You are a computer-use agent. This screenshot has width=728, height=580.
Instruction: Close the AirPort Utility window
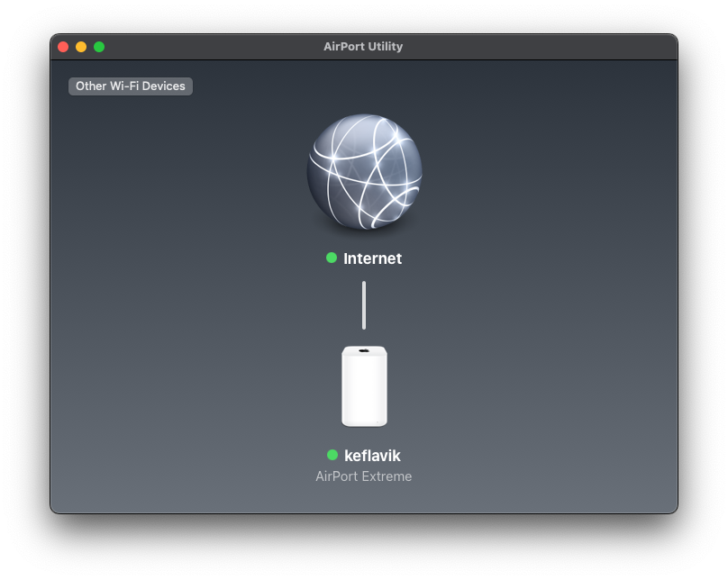point(63,47)
